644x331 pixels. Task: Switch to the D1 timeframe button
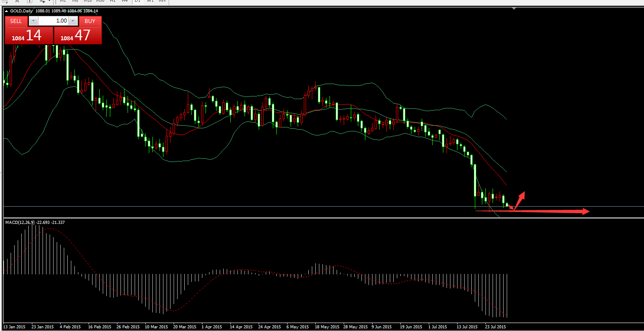pyautogui.click(x=137, y=1)
